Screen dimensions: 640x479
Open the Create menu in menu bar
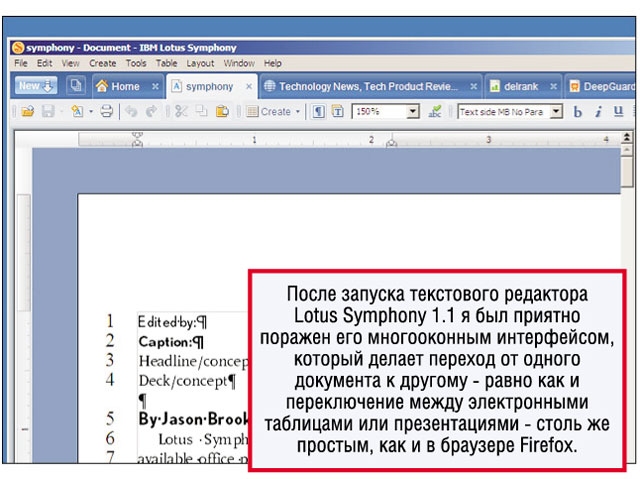pyautogui.click(x=102, y=63)
